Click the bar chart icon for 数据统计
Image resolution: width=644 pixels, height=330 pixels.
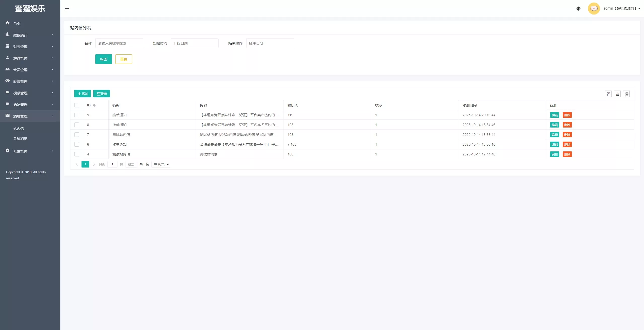tap(8, 34)
